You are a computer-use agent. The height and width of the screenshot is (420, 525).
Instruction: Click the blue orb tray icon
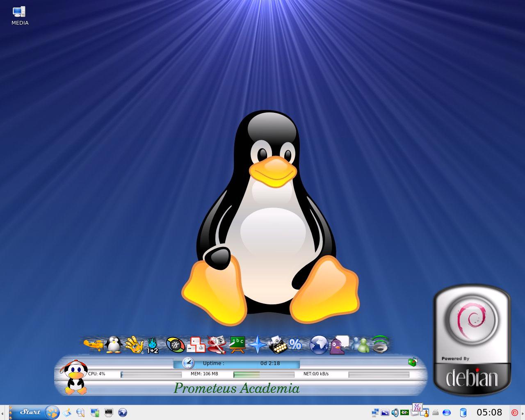pos(447,413)
